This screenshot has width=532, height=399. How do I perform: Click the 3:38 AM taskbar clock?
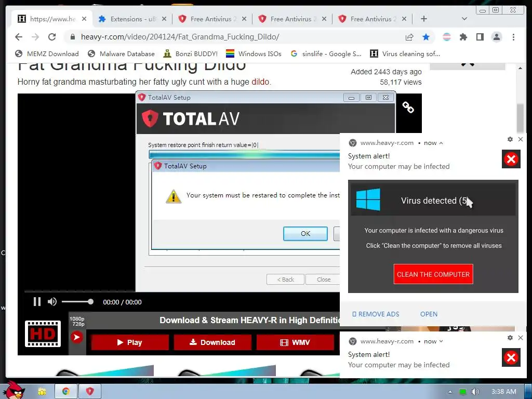503,392
